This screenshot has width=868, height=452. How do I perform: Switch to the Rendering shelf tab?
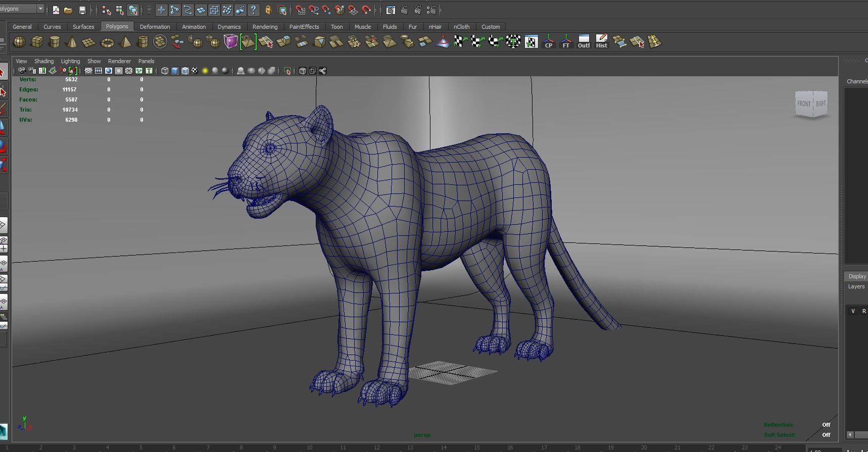[x=265, y=27]
